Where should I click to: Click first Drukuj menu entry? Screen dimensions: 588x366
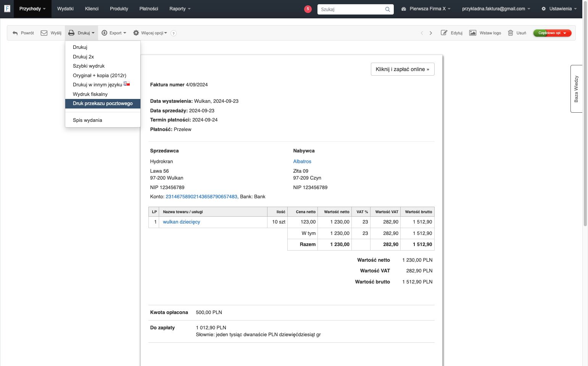tap(103, 47)
